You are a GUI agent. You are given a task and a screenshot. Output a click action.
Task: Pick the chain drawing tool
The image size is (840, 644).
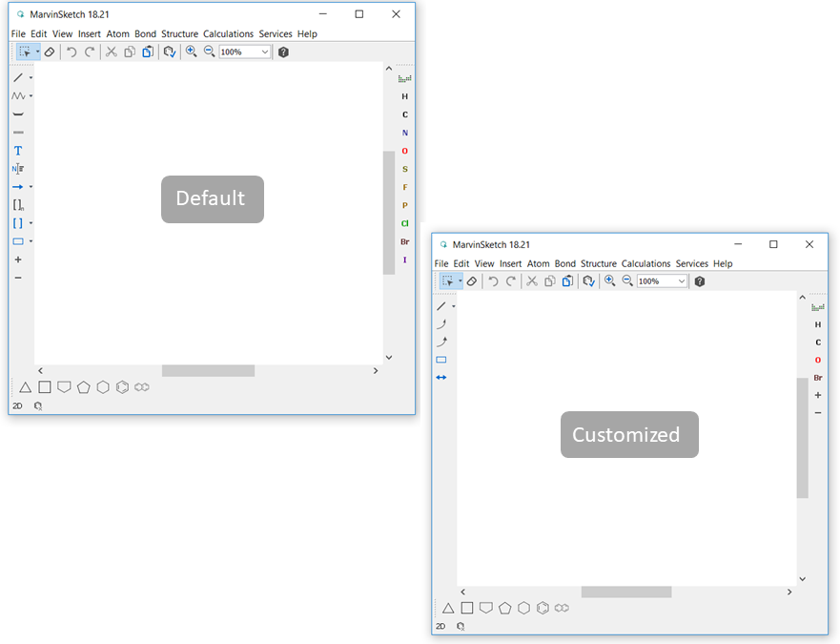coord(17,95)
